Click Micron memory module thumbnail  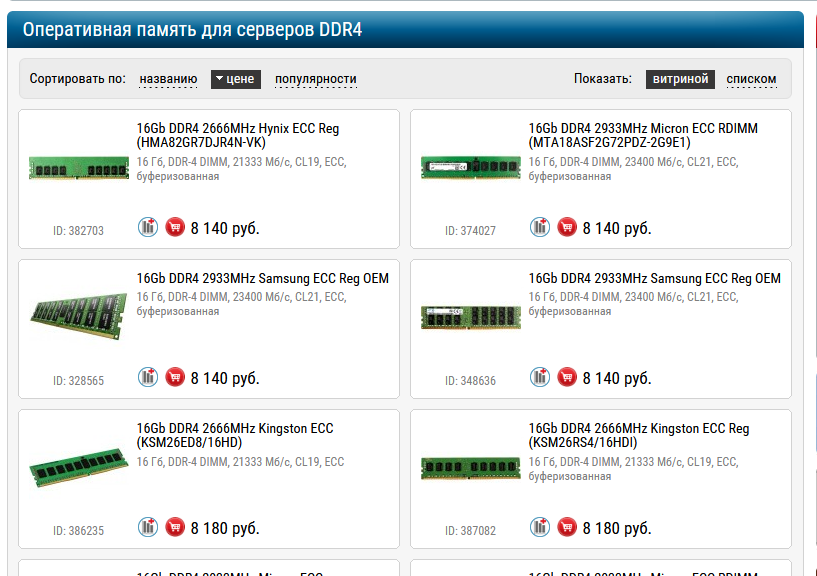[x=471, y=168]
